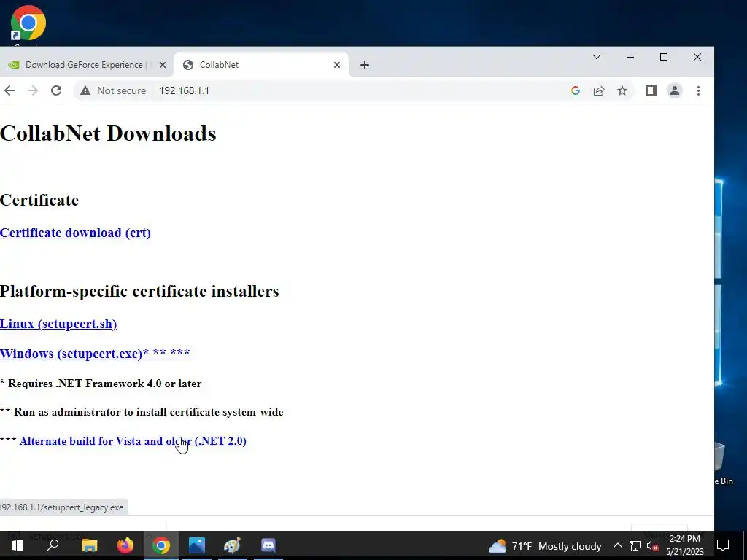Download the certificate via crt link
Screen dimensions: 747x560
point(75,233)
